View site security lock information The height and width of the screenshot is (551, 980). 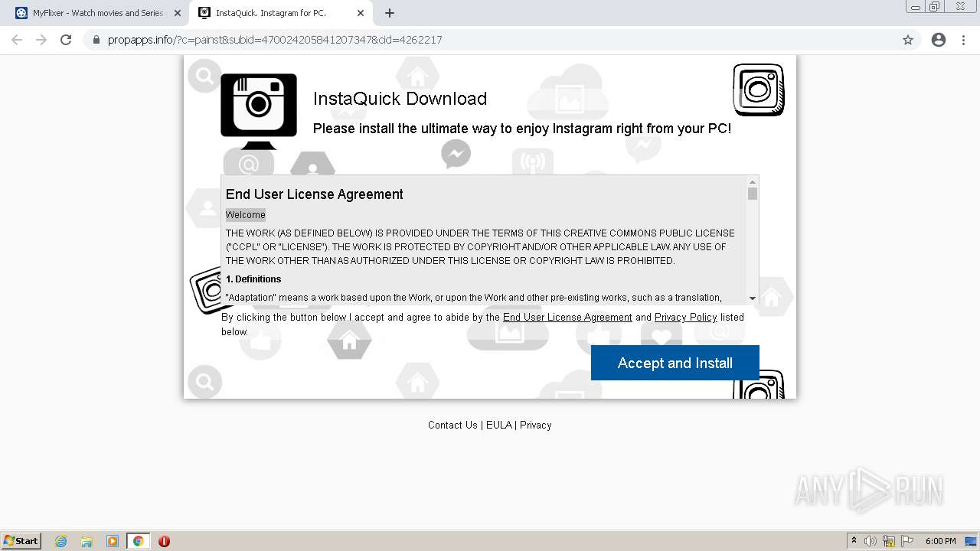point(96,40)
